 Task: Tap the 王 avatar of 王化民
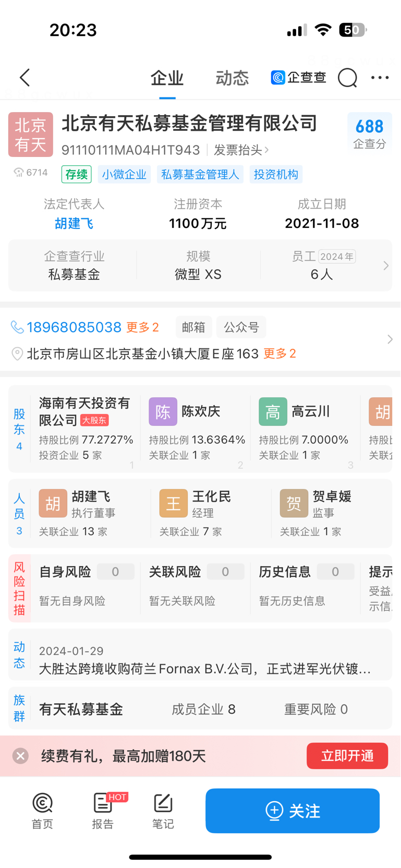click(173, 503)
